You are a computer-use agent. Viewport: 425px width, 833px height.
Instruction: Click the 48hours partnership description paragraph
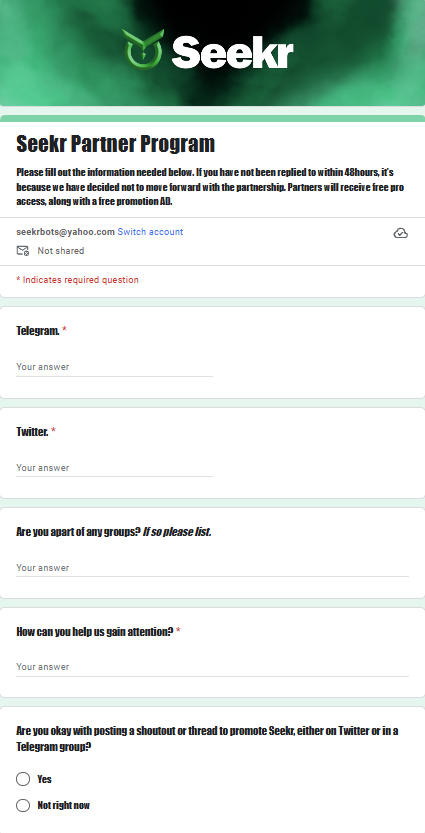coord(212,188)
